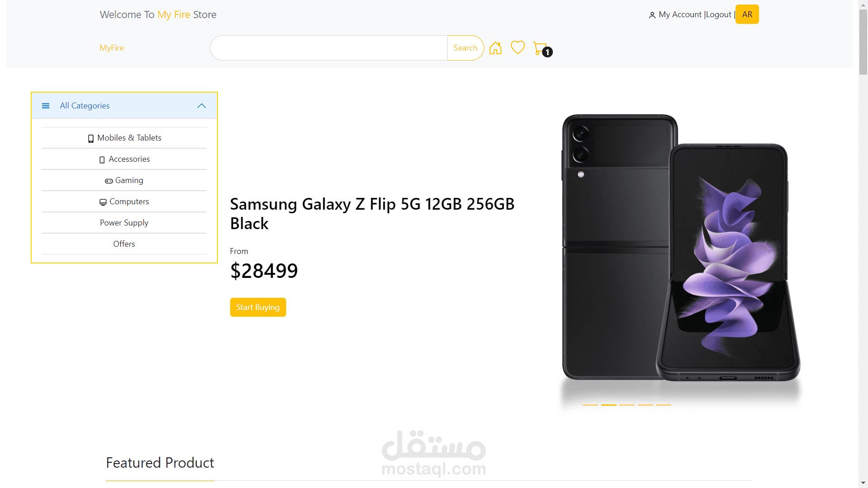Select the last carousel slide indicator
868x488 pixels.
pos(664,405)
